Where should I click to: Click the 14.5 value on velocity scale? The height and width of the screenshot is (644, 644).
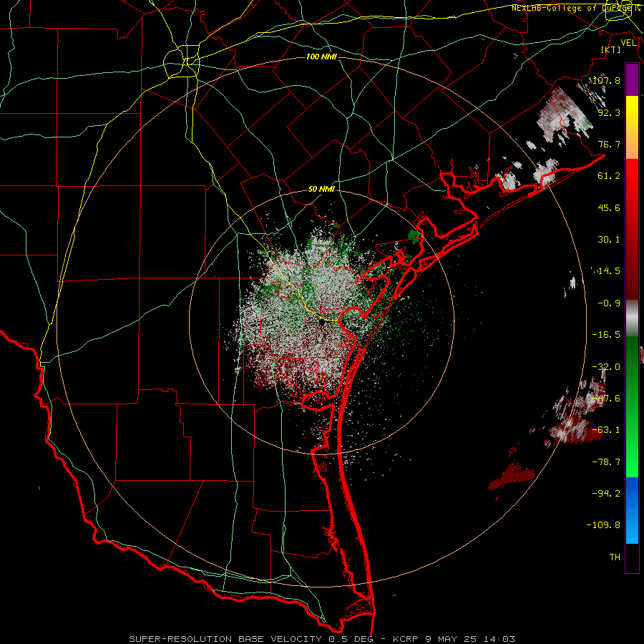(x=609, y=271)
